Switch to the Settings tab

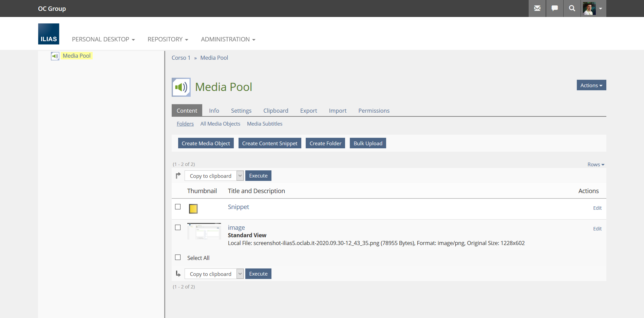point(241,111)
